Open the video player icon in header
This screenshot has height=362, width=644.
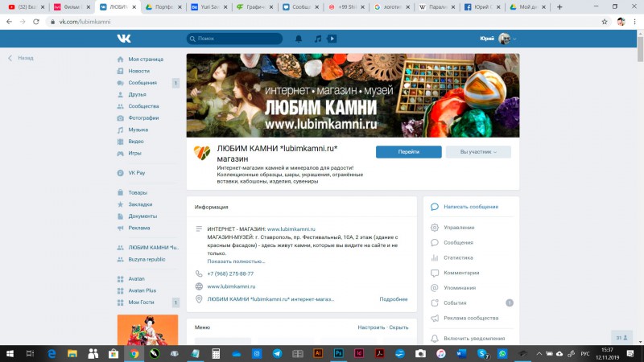[x=332, y=39]
